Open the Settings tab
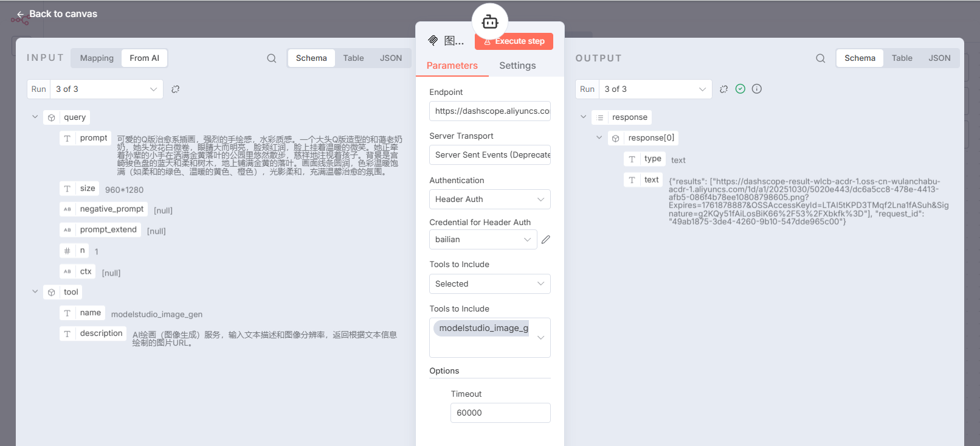The height and width of the screenshot is (446, 980). click(517, 66)
